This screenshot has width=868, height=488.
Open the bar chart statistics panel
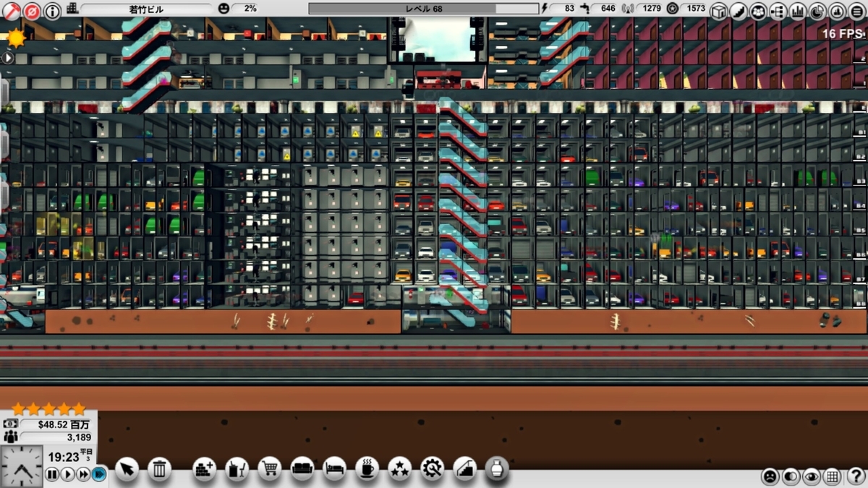tap(798, 11)
